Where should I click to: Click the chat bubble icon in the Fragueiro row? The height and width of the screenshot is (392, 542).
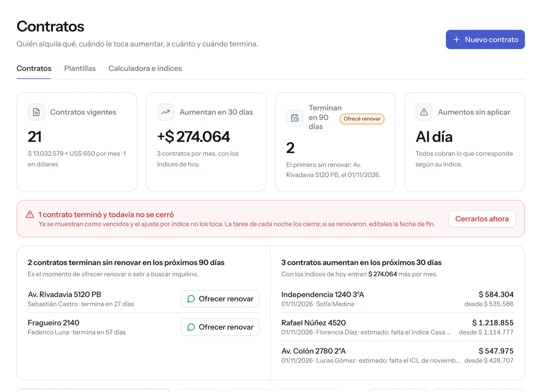tap(191, 327)
